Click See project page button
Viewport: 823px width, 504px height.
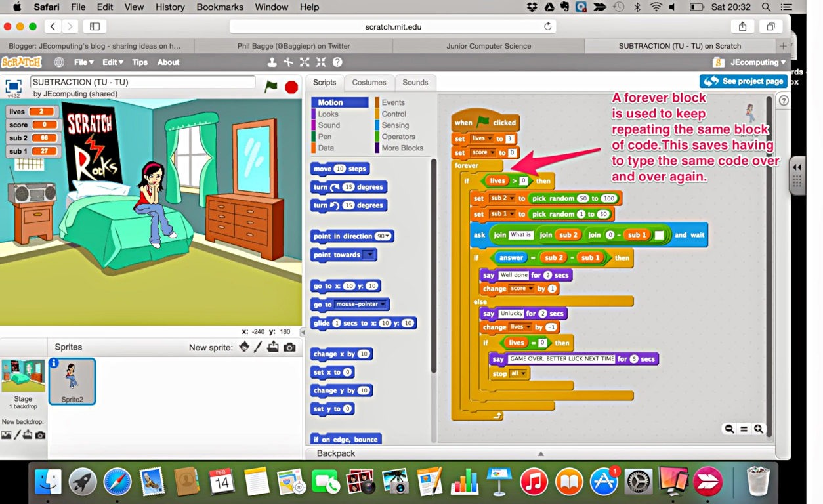[x=743, y=81]
